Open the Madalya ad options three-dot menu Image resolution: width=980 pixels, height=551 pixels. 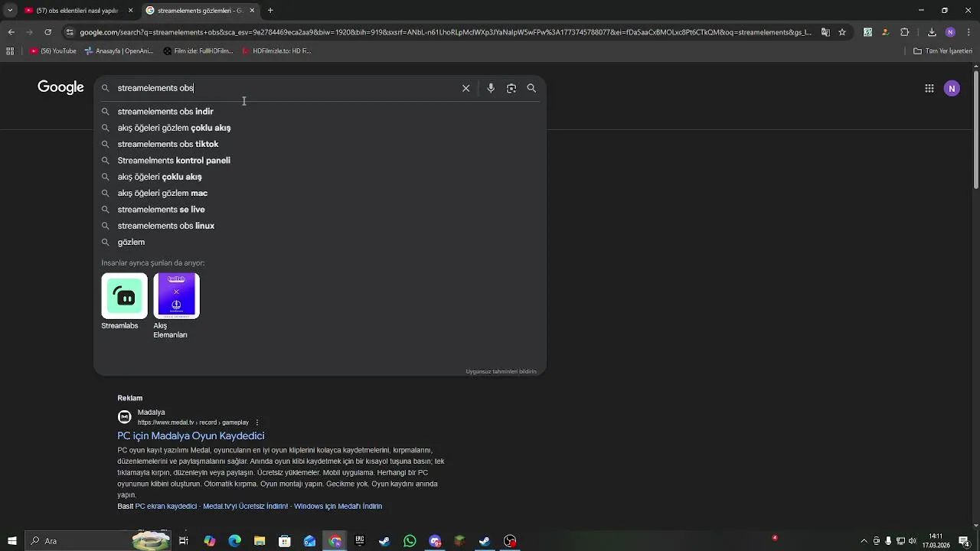pyautogui.click(x=257, y=422)
